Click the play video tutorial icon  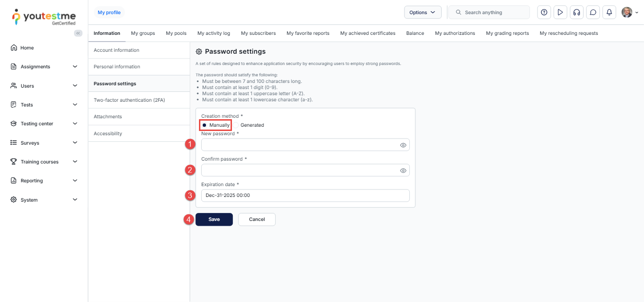[560, 12]
